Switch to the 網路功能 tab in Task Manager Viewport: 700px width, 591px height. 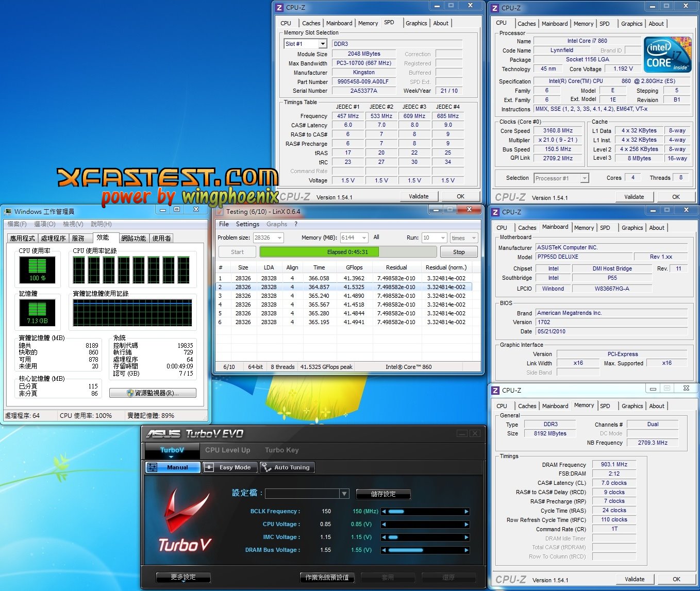[134, 238]
